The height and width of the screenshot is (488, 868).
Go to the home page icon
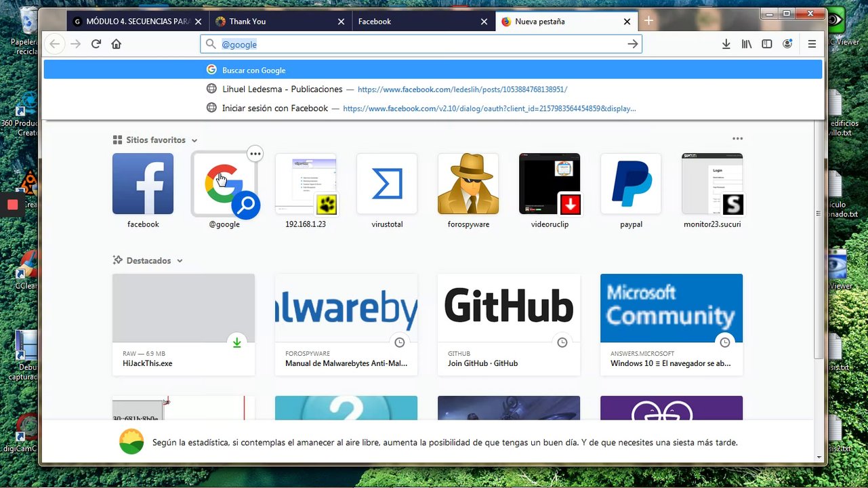tap(117, 44)
